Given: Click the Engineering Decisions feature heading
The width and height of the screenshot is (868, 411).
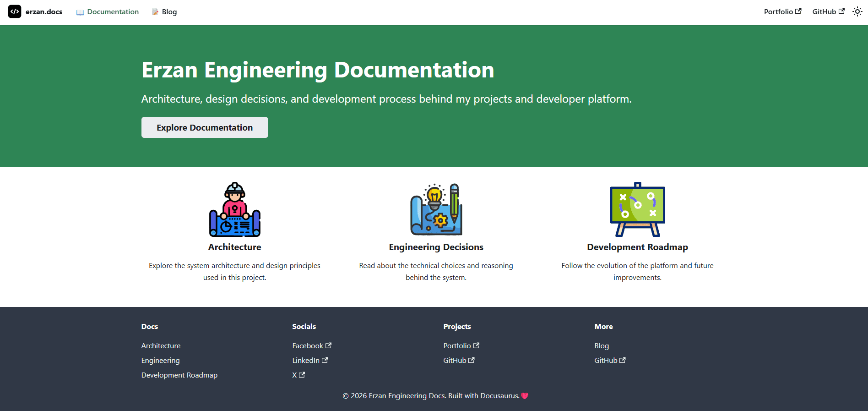Looking at the screenshot, I should (x=436, y=247).
